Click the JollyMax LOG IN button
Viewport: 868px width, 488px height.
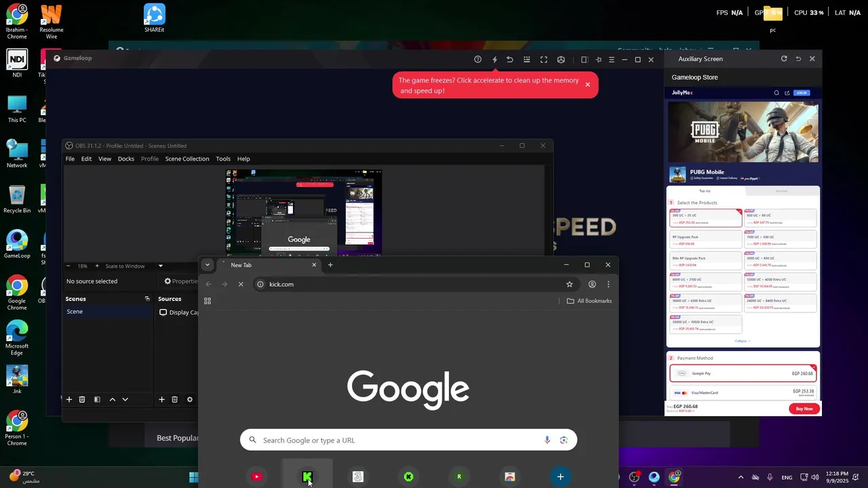[802, 93]
